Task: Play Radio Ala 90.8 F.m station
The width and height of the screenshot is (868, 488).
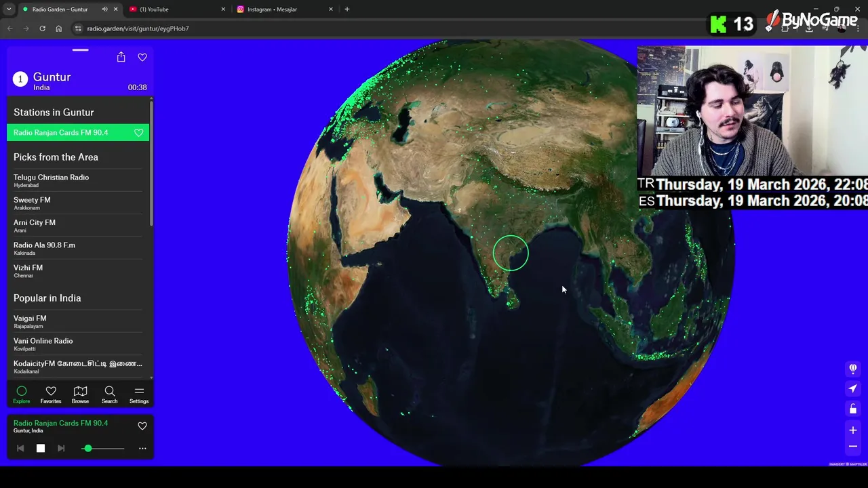Action: coord(78,248)
